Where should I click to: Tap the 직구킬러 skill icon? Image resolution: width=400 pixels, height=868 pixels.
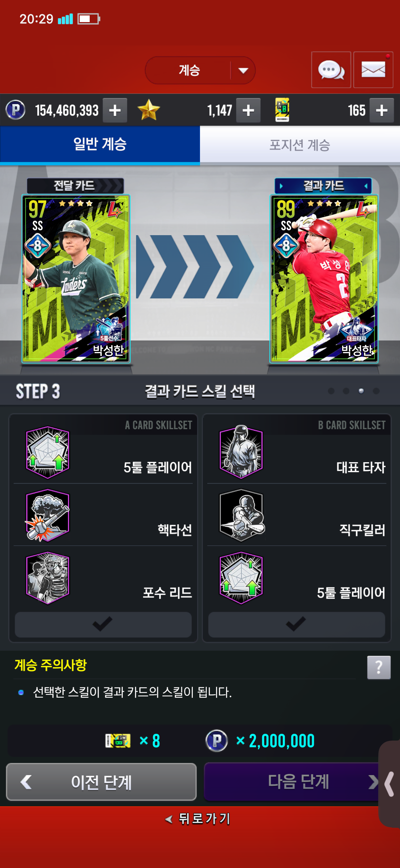tap(241, 515)
